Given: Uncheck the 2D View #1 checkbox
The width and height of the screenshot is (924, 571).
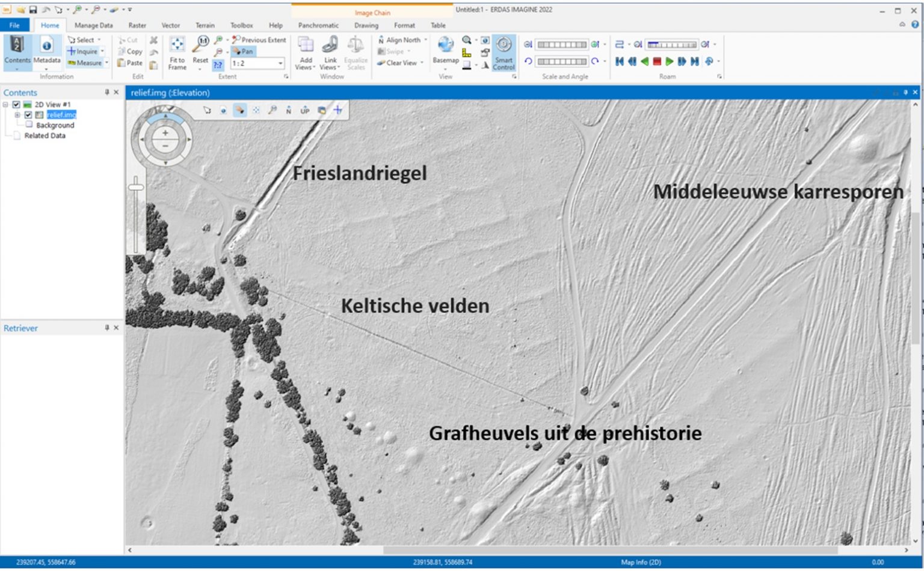Looking at the screenshot, I should click(17, 105).
